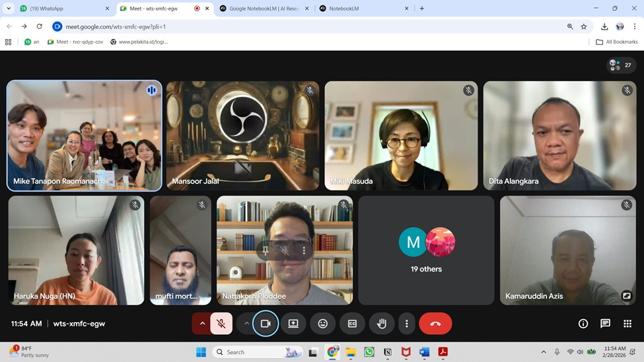
Task: Open the in-call chat panel
Action: [x=605, y=324]
